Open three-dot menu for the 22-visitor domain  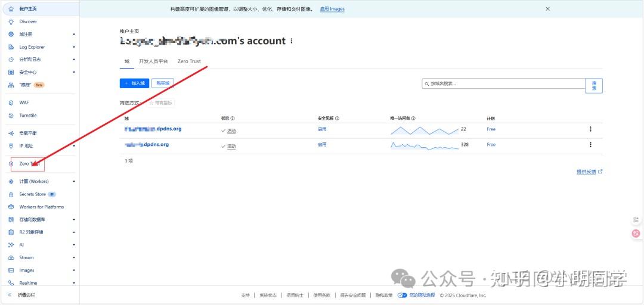(x=590, y=129)
